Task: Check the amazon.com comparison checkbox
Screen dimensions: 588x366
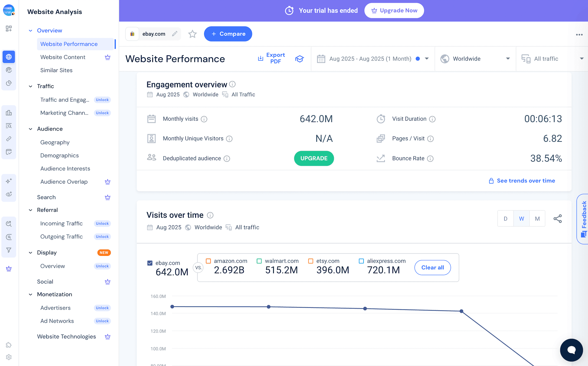Action: coord(208,261)
